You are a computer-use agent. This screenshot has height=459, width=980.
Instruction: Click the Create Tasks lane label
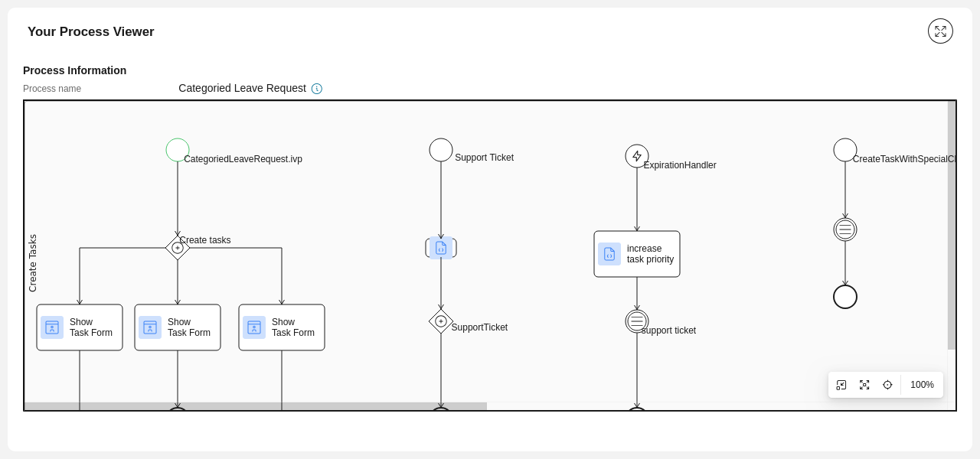coord(32,263)
